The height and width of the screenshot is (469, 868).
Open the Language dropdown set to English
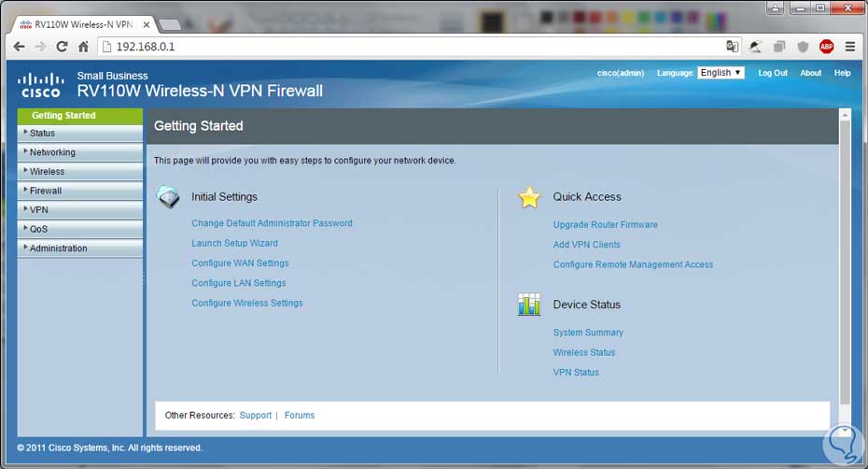coord(721,73)
